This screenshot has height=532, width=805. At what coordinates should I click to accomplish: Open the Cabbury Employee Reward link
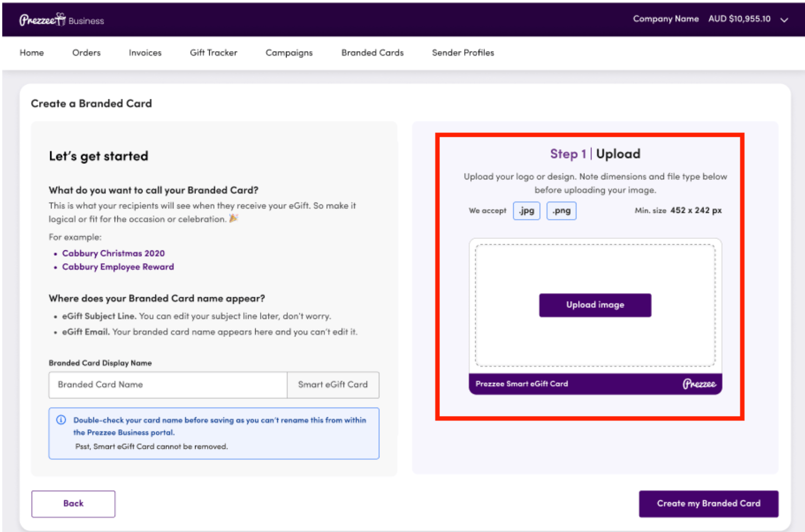[x=118, y=266]
